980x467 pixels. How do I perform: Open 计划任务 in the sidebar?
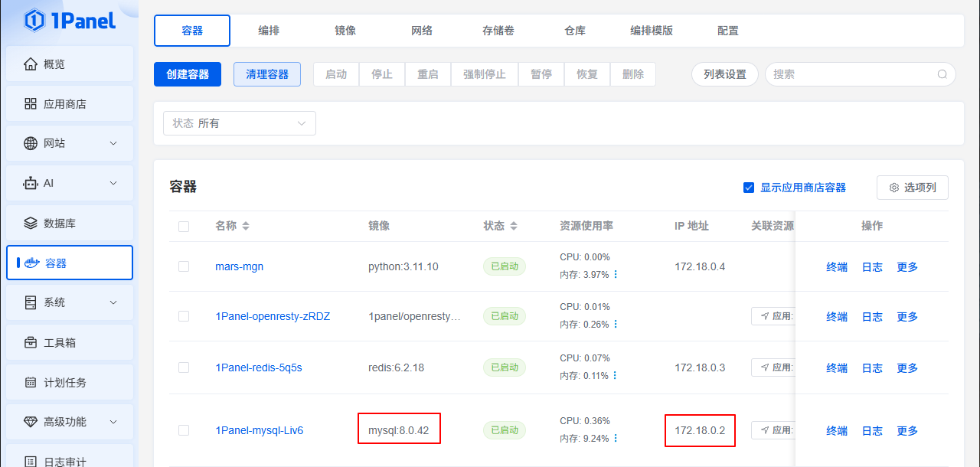pos(70,382)
